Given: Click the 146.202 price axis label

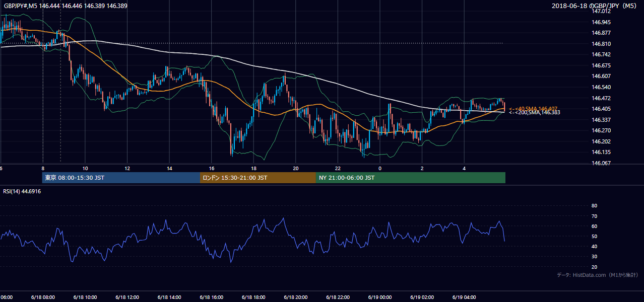Looking at the screenshot, I should click(x=601, y=141).
